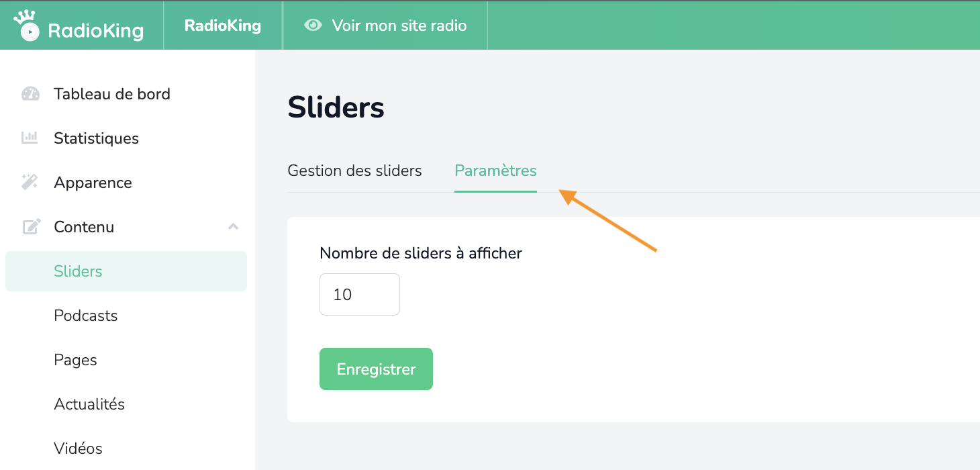Select Vidéos in the sidebar
Viewport: 980px width, 470px height.
pos(78,449)
